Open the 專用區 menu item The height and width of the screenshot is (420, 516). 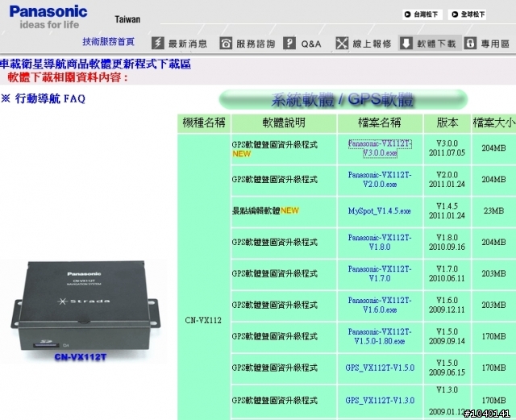(x=495, y=44)
